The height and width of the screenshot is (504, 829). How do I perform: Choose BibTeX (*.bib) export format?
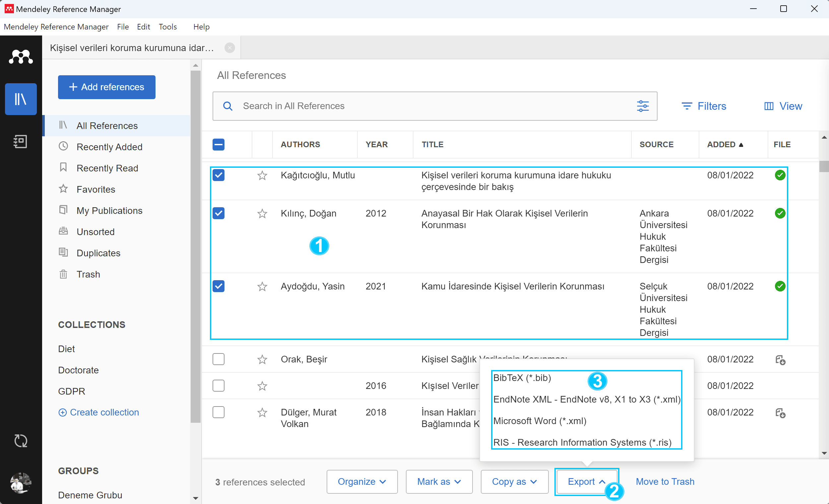[522, 378]
